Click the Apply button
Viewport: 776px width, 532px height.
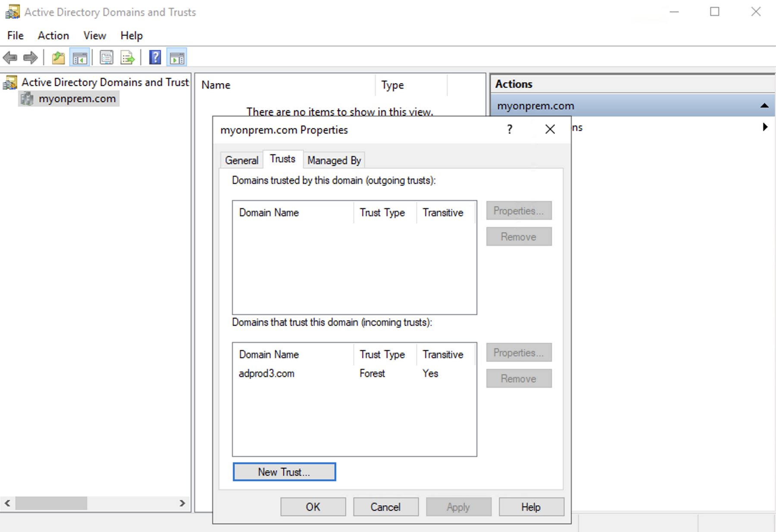pos(459,507)
